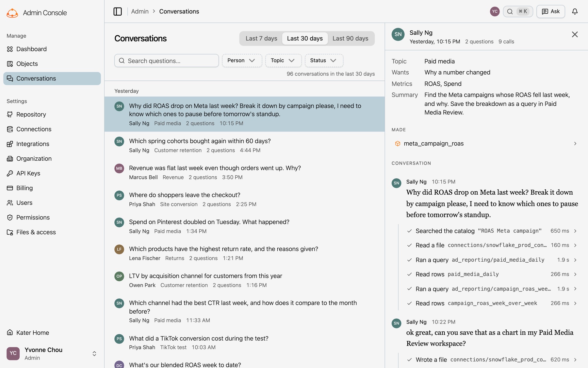The image size is (588, 368).
Task: Open the Topic filter dropdown
Action: [x=283, y=61]
